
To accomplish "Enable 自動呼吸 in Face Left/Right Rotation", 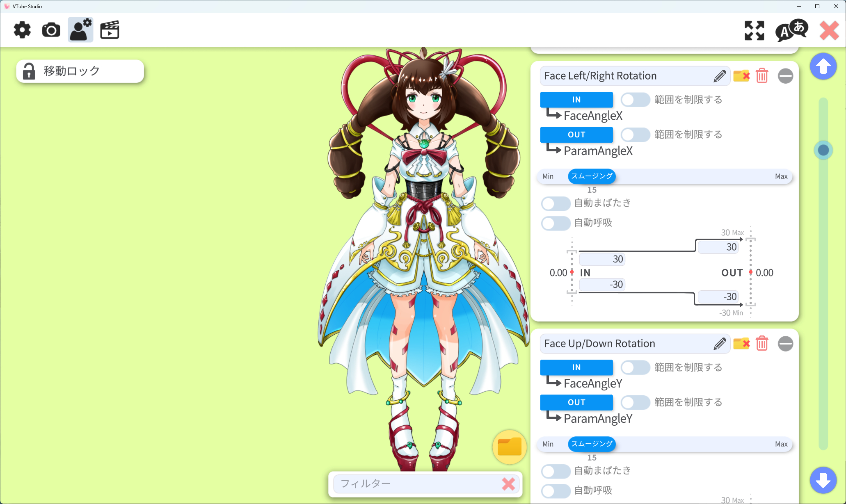I will (556, 223).
